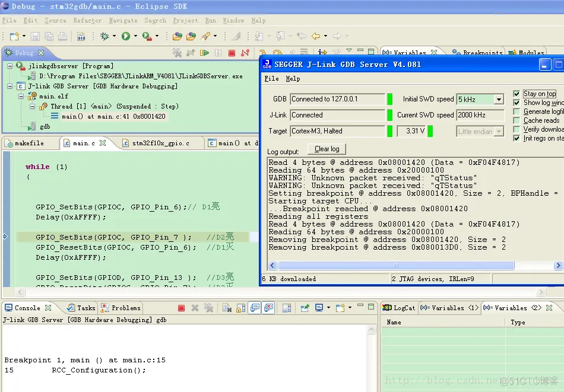Click the External Tools run icon
Viewport: 564px width, 392px height.
pos(147,36)
